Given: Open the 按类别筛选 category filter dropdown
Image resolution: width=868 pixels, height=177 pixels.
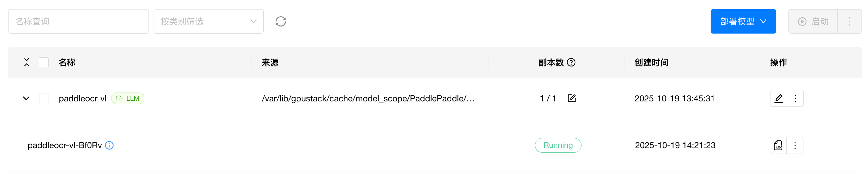Looking at the screenshot, I should (208, 21).
